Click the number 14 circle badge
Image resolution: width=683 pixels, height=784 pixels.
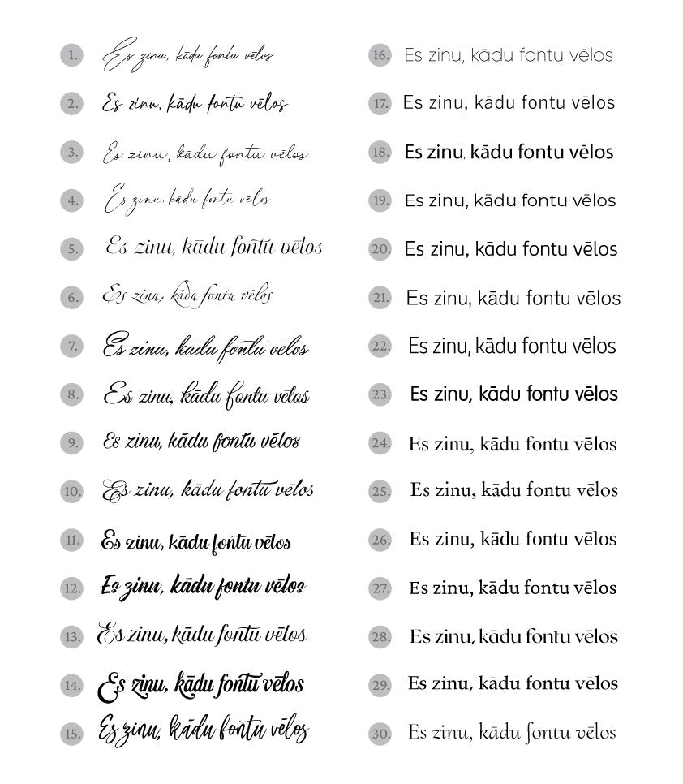pyautogui.click(x=71, y=685)
